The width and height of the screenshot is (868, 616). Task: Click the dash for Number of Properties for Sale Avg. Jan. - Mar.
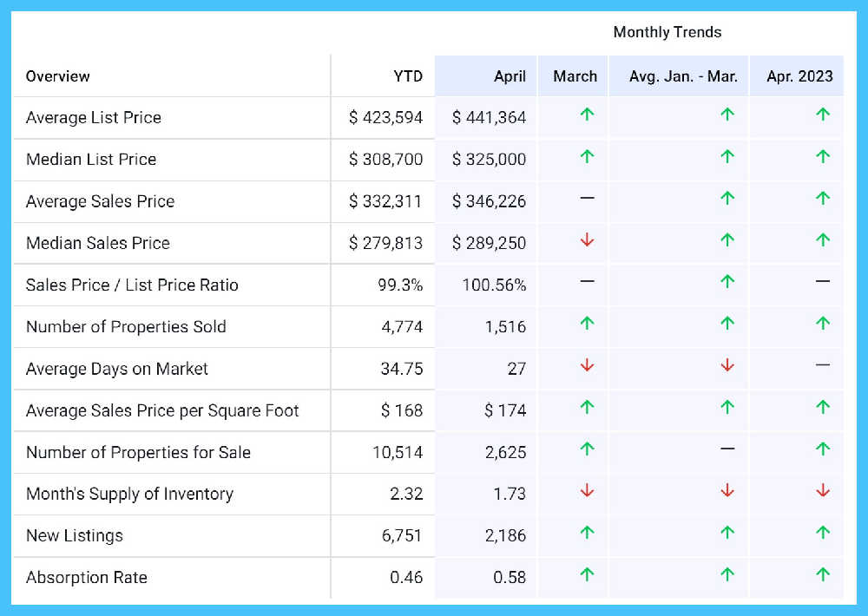click(727, 449)
